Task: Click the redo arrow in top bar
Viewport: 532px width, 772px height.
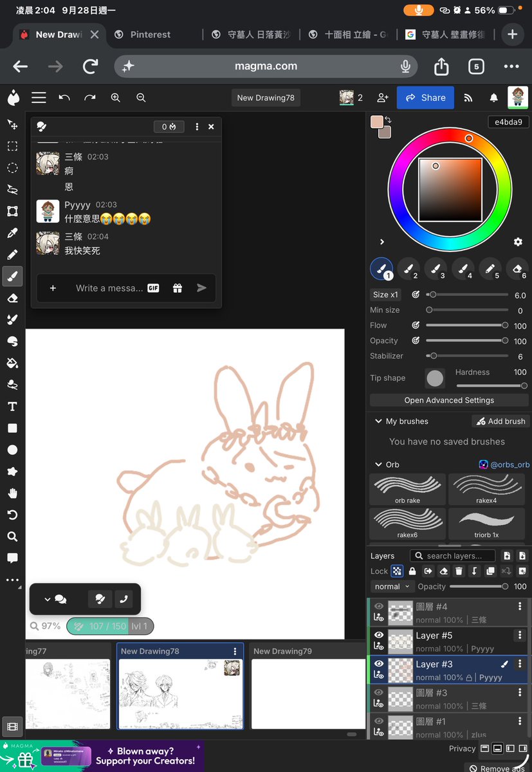Action: [89, 98]
